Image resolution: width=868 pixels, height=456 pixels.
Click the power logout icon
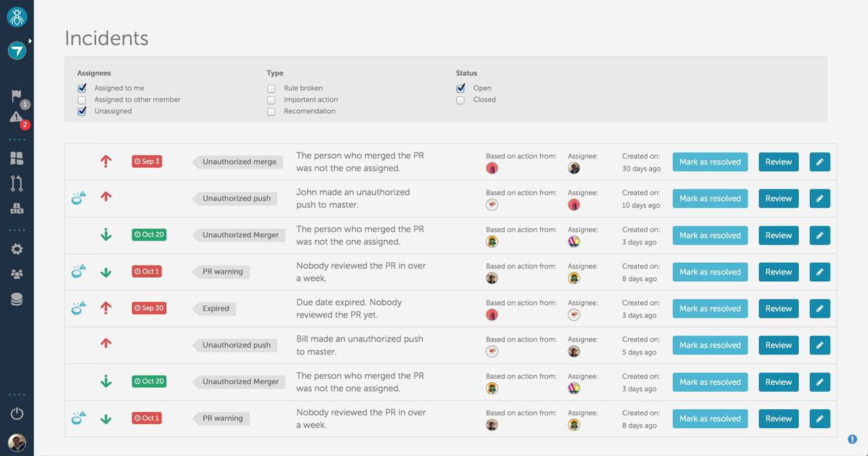(17, 413)
